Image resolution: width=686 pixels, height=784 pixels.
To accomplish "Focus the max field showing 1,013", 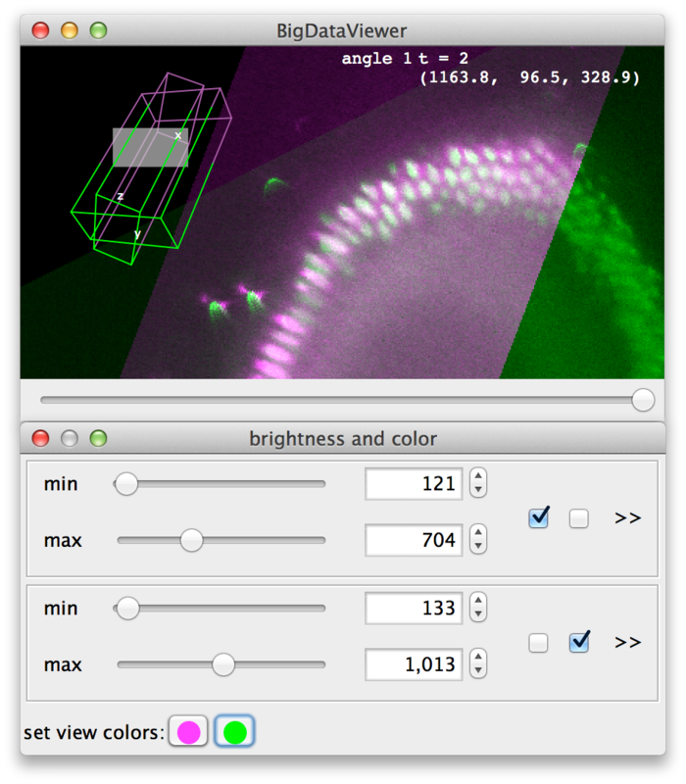I will point(414,664).
